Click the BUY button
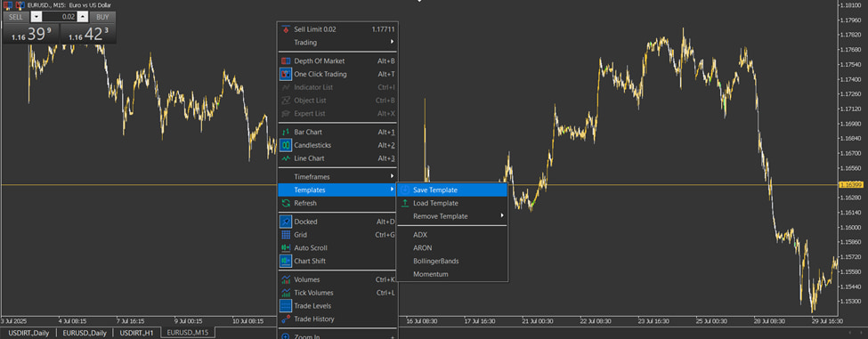This screenshot has width=868, height=339. [102, 17]
